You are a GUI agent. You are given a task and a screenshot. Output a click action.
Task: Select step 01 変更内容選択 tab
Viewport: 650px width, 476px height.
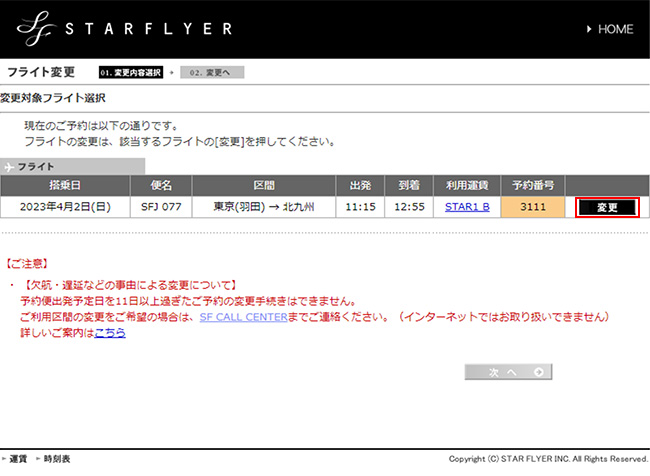point(132,73)
